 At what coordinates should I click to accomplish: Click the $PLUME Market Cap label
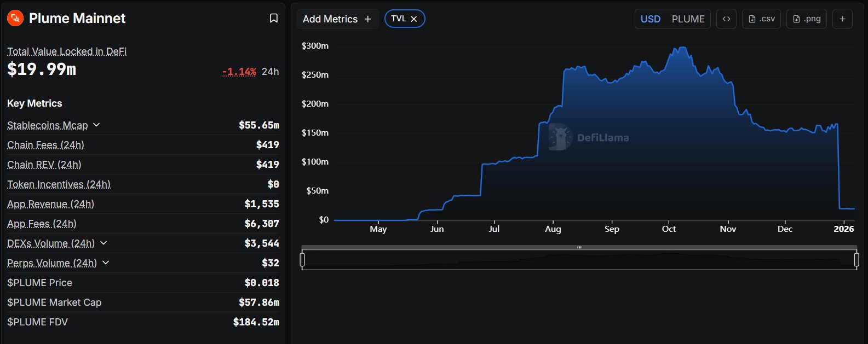54,302
